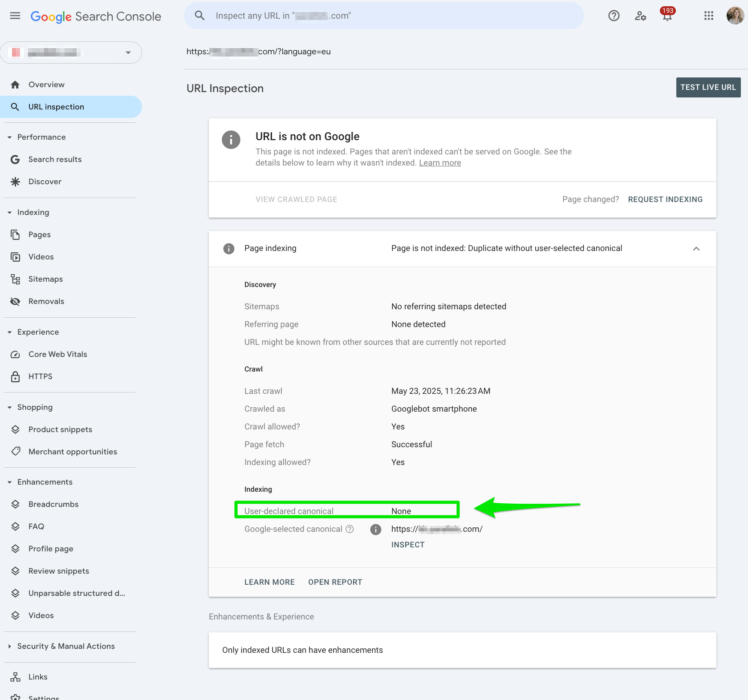The image size is (748, 700).
Task: Go to Overview
Action: point(46,85)
